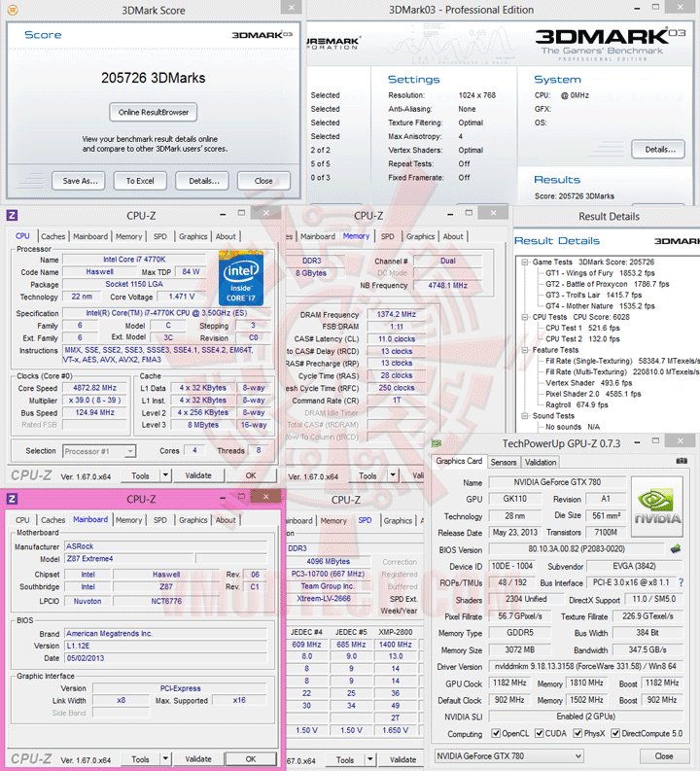This screenshot has height=771, width=700.
Task: Click the Bus Interface question mark in GPU-Z
Action: click(x=681, y=582)
